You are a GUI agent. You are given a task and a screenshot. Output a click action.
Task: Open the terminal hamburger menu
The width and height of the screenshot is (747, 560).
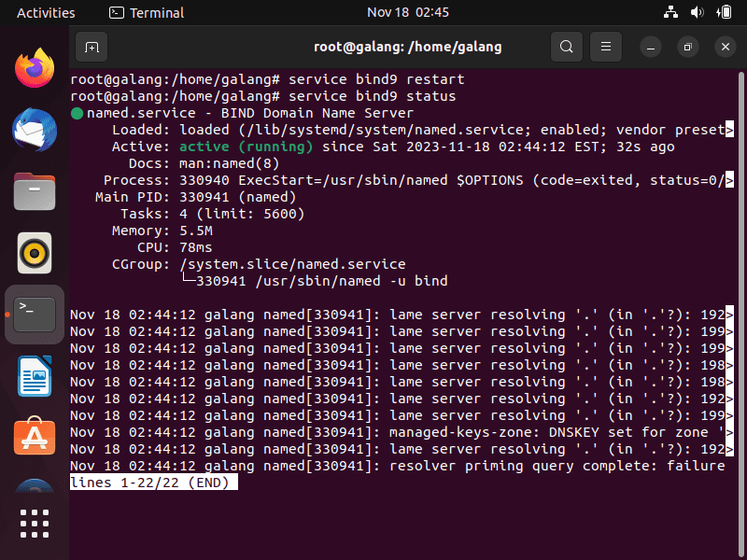tap(606, 47)
